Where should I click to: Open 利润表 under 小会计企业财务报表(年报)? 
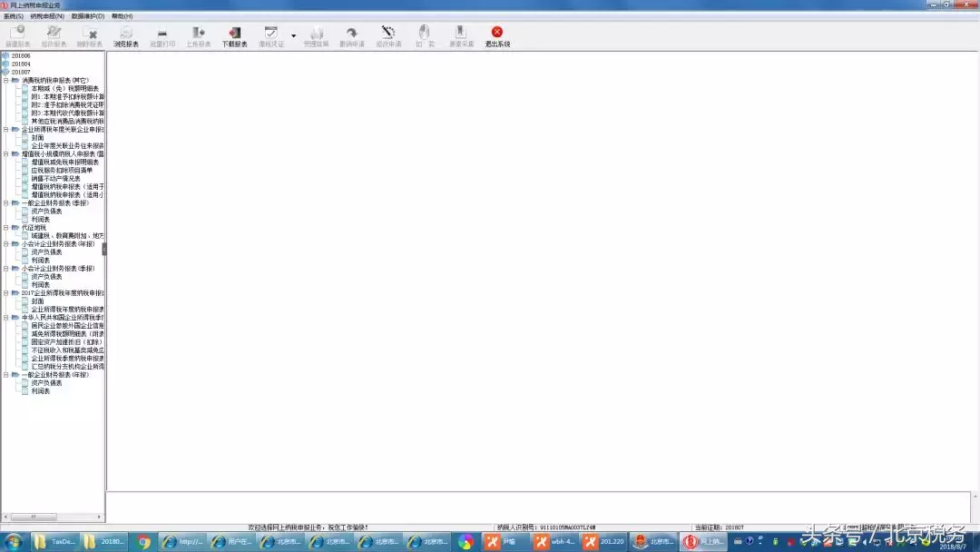(40, 260)
